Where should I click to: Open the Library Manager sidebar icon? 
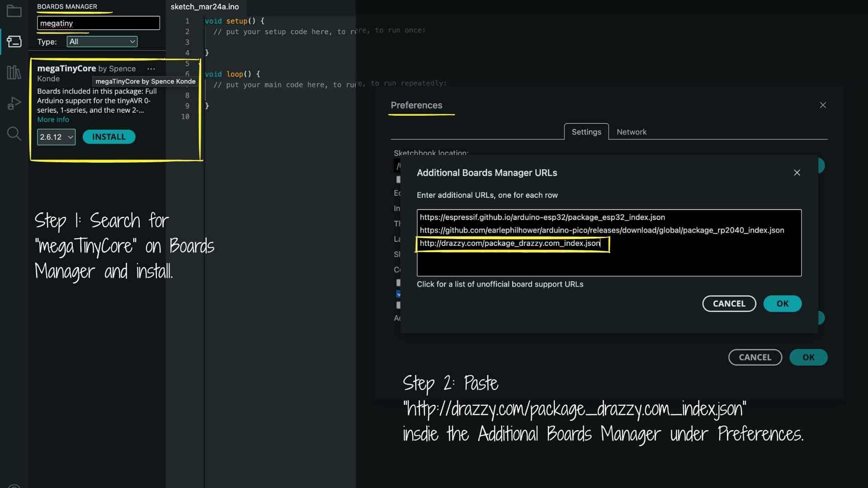(x=14, y=72)
